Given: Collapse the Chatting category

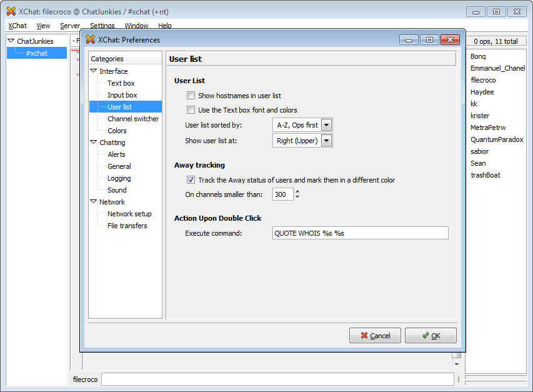Looking at the screenshot, I should tap(94, 143).
